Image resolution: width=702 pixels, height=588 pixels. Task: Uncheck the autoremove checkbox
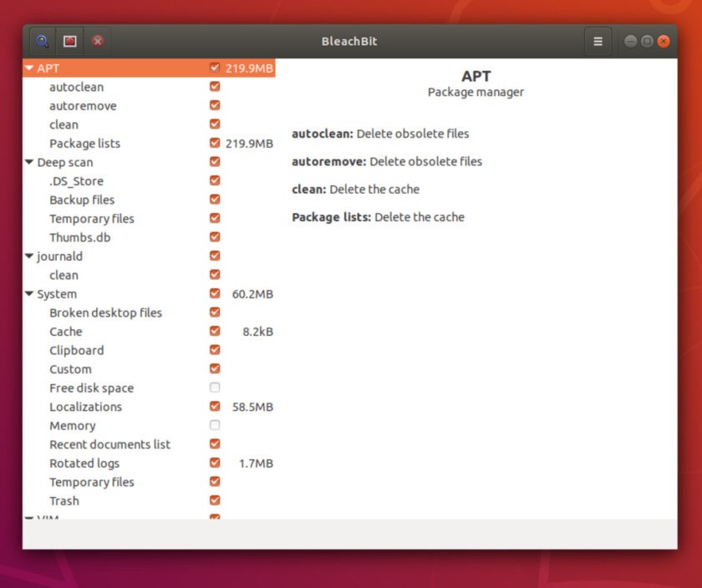pos(215,105)
